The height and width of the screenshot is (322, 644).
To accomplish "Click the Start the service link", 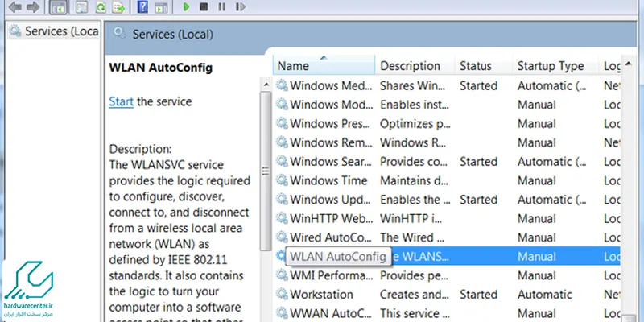I will [122, 101].
